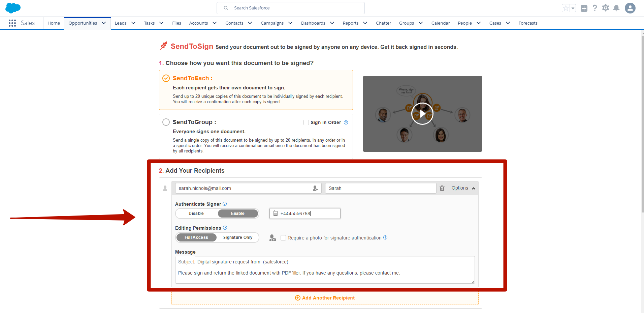Viewport: 644px width, 313px height.
Task: Expand the Campaigns tab dropdown
Action: click(290, 23)
